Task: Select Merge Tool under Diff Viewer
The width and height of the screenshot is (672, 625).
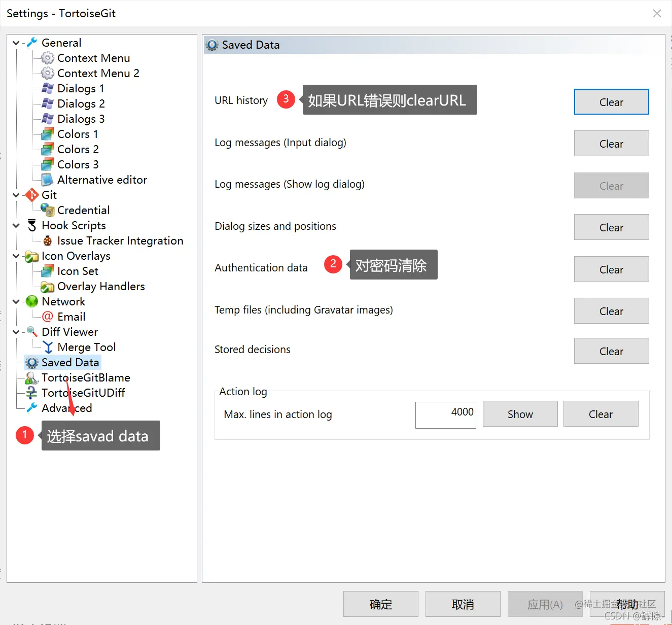Action: (x=87, y=347)
